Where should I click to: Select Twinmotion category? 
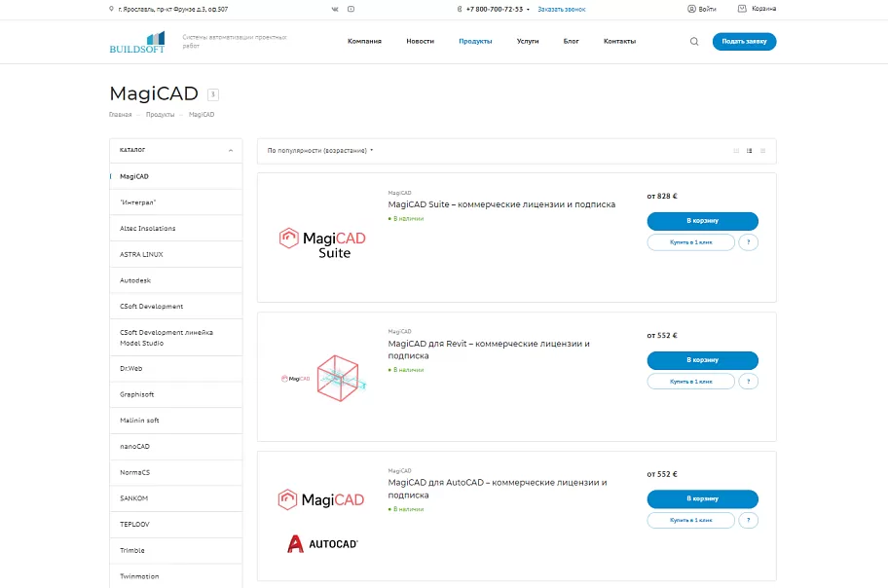175,576
